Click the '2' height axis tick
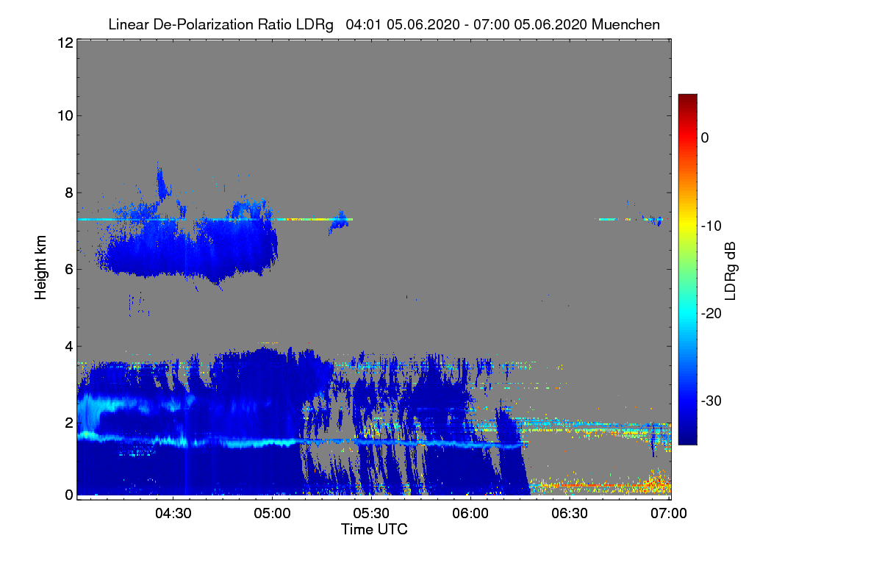The image size is (882, 588). click(68, 423)
